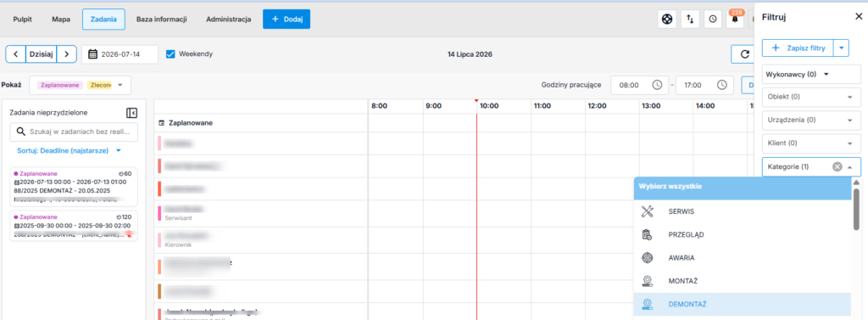Image resolution: width=868 pixels, height=320 pixels.
Task: Click the Serwisant worker row
Action: point(261,213)
